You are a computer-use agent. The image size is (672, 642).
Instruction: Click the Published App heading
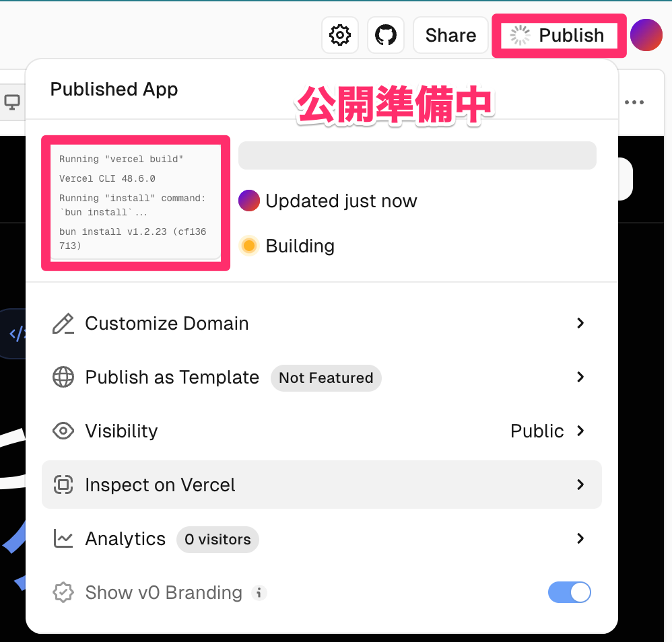coord(114,89)
